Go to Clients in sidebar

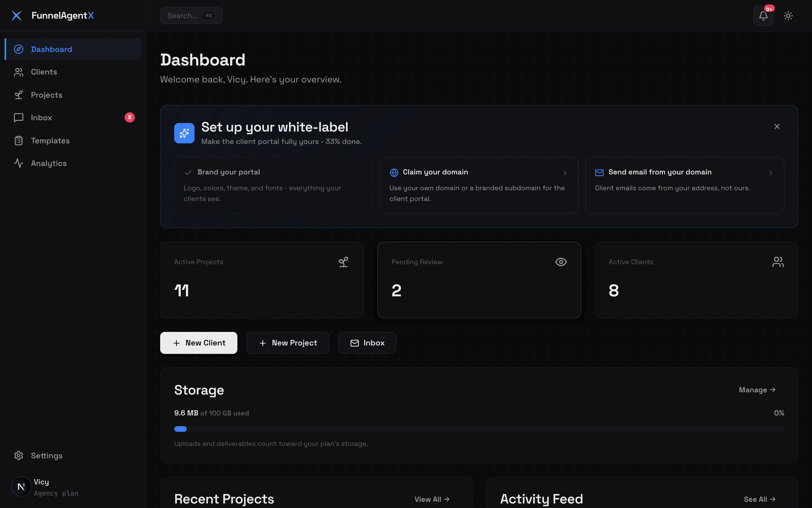click(73, 72)
